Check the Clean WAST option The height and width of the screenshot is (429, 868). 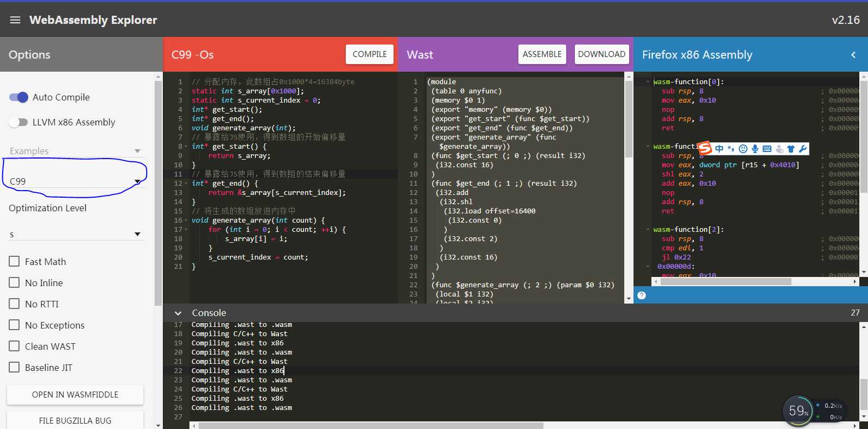[x=15, y=346]
